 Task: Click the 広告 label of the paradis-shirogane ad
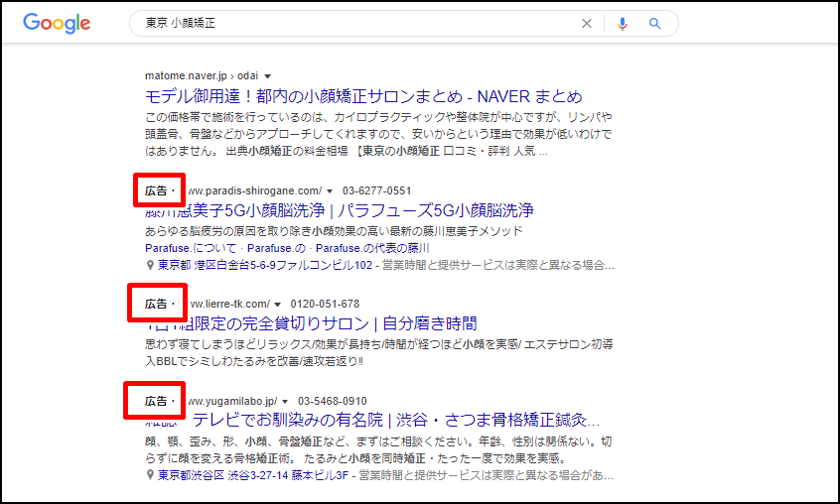(156, 191)
